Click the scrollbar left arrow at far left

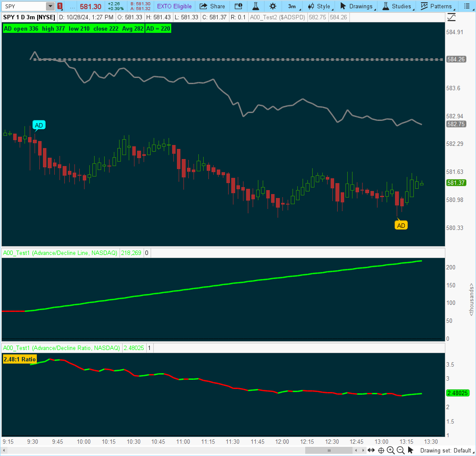pos(4,450)
